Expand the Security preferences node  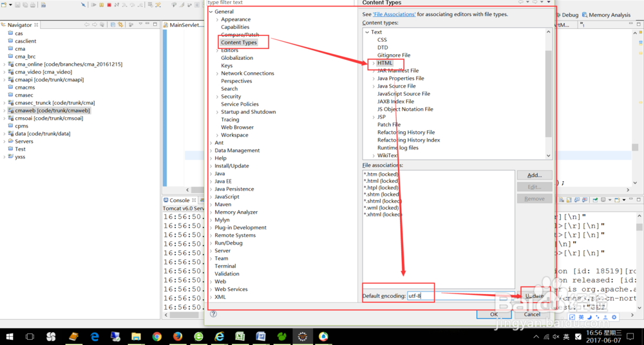click(218, 97)
